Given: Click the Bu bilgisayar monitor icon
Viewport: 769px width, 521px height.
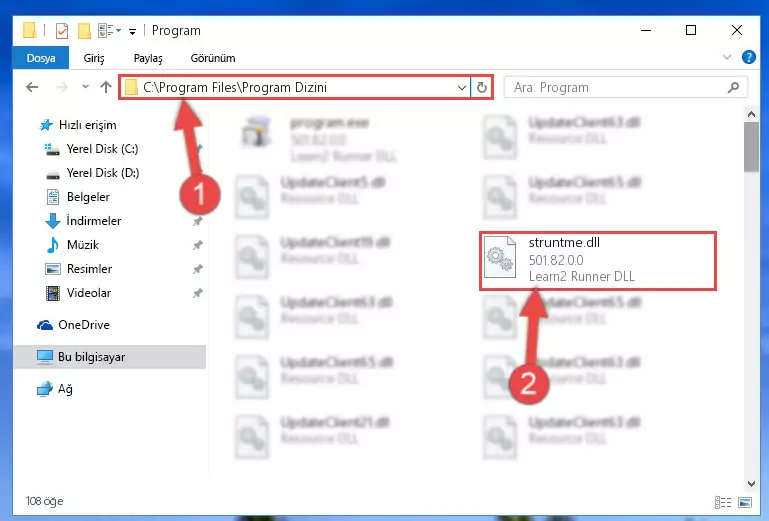Looking at the screenshot, I should (45, 357).
